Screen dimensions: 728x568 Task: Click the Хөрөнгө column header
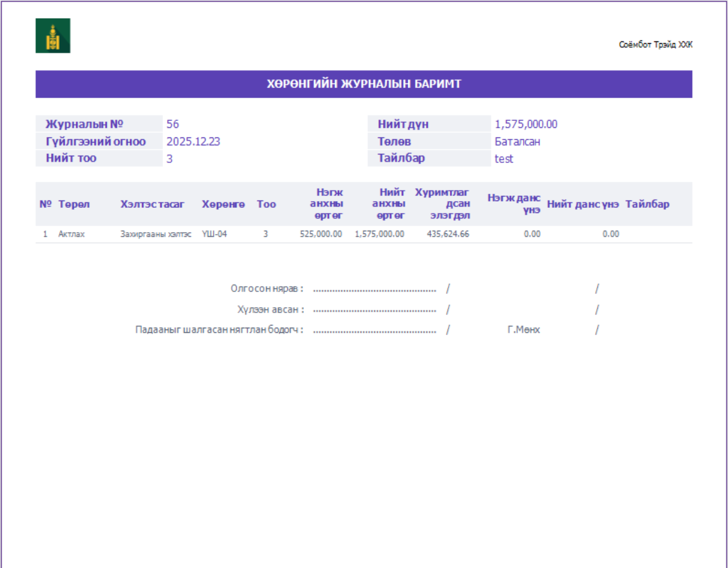[223, 204]
